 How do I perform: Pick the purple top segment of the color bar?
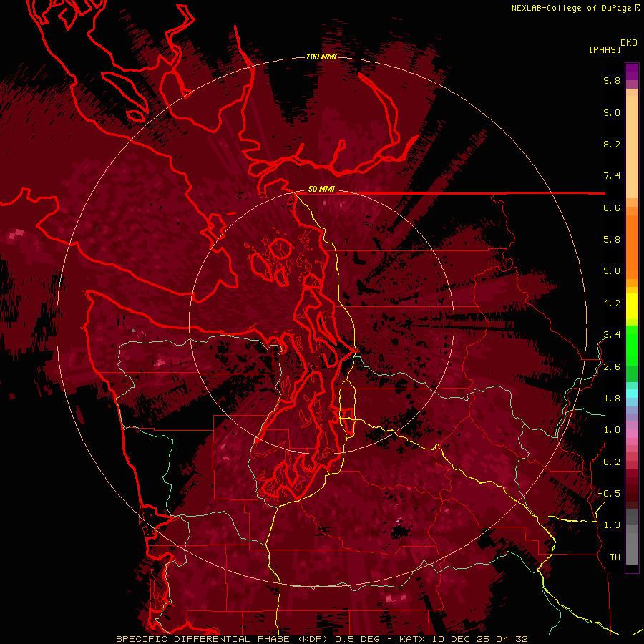(632, 72)
